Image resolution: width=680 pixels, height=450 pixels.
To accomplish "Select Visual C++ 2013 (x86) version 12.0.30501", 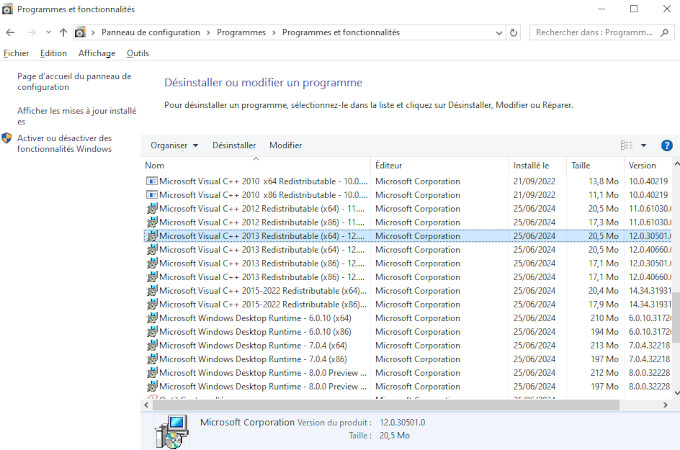I will click(408, 264).
